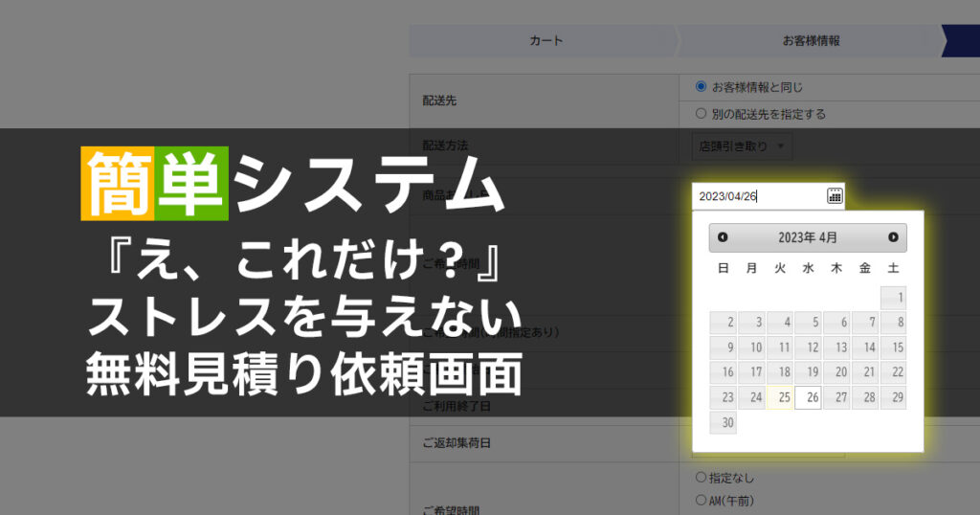Go to previous month in calendar
The width and height of the screenshot is (980, 515).
point(723,236)
